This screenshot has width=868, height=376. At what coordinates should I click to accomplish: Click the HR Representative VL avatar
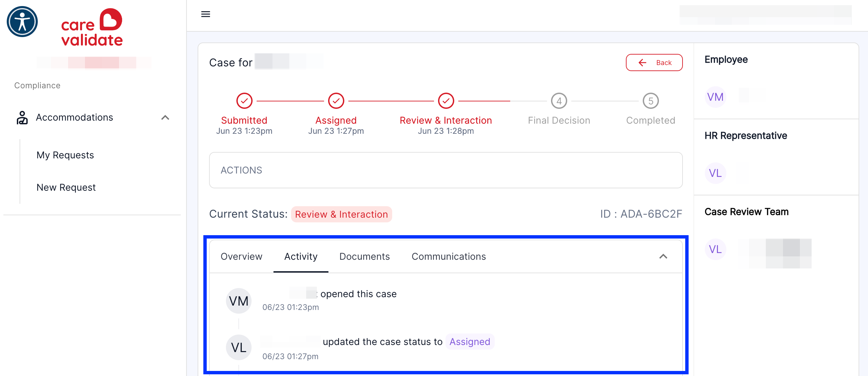click(715, 173)
